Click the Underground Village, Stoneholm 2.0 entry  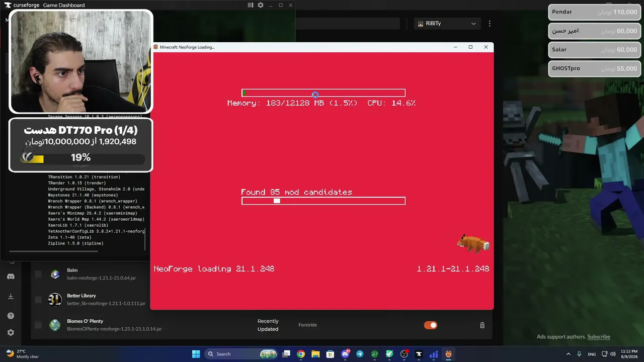click(x=96, y=189)
